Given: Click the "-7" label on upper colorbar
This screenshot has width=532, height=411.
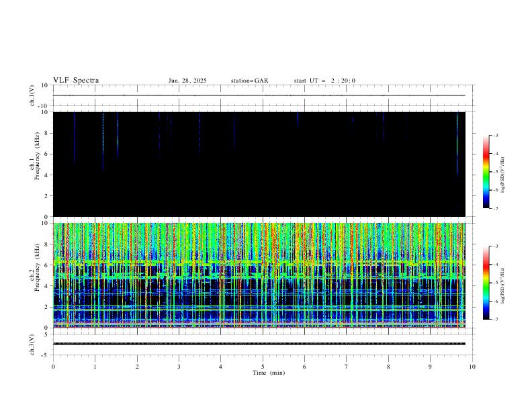Looking at the screenshot, I should point(496,209).
